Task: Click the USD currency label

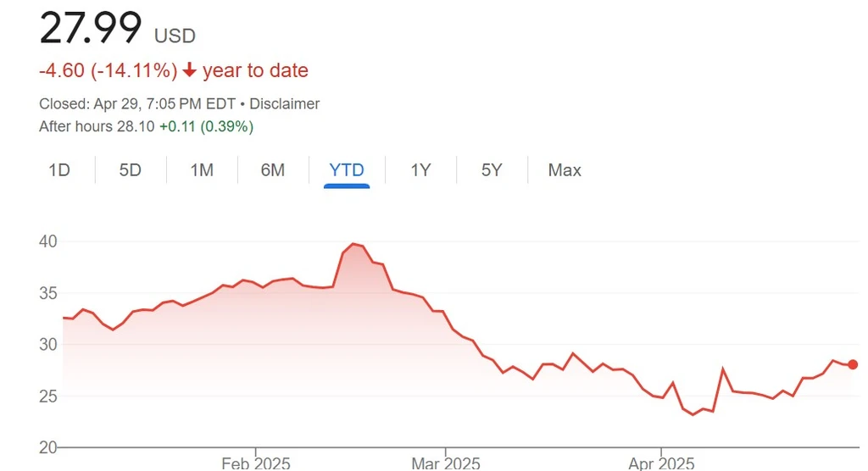Action: pyautogui.click(x=175, y=36)
